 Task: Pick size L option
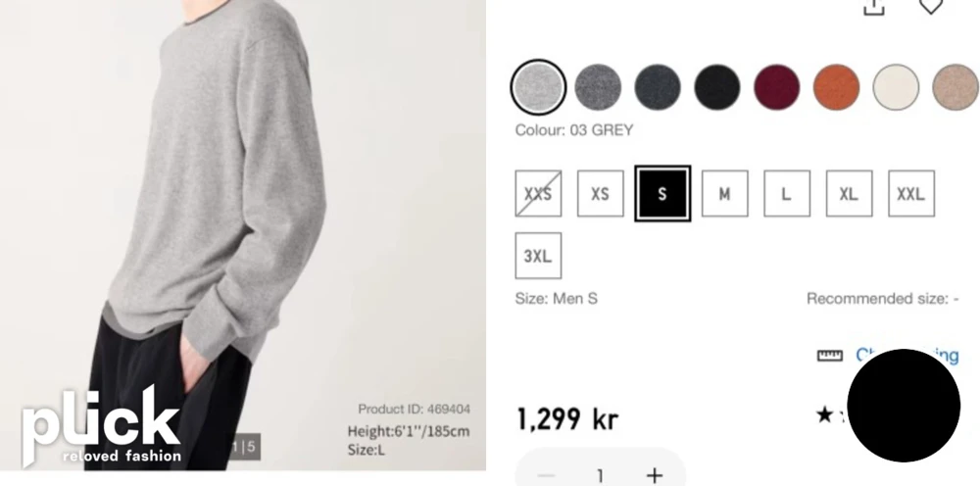[787, 194]
